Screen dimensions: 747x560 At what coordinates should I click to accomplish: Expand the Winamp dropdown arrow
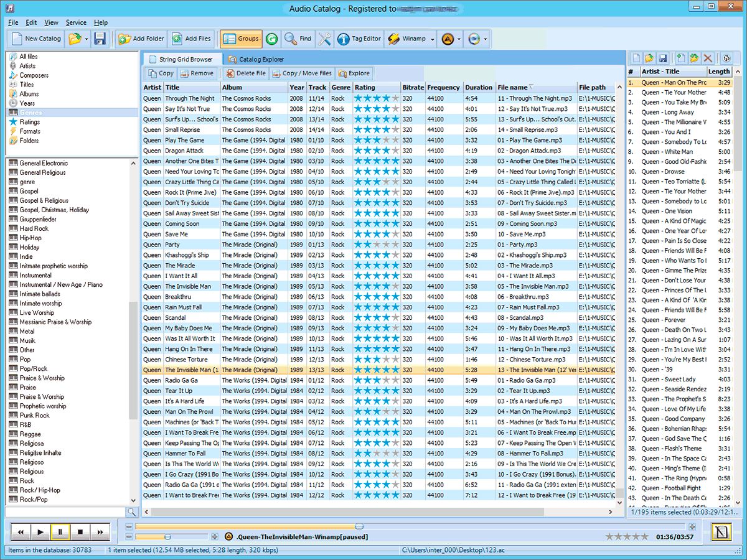coord(431,39)
